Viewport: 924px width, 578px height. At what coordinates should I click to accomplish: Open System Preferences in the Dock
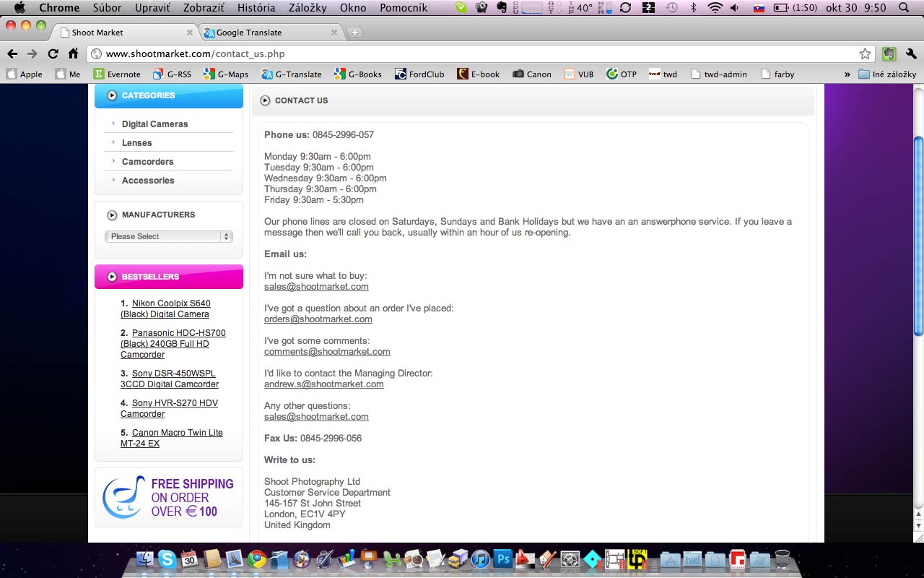point(570,558)
